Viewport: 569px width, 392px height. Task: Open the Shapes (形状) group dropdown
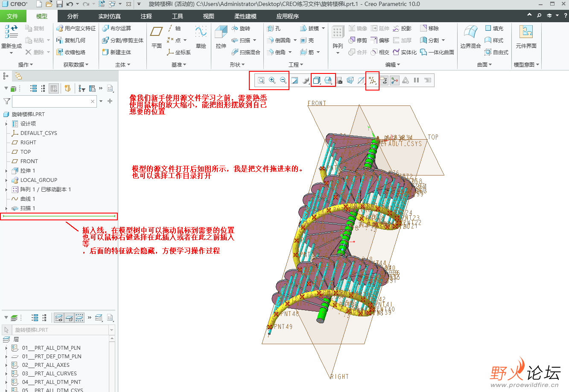pos(237,64)
